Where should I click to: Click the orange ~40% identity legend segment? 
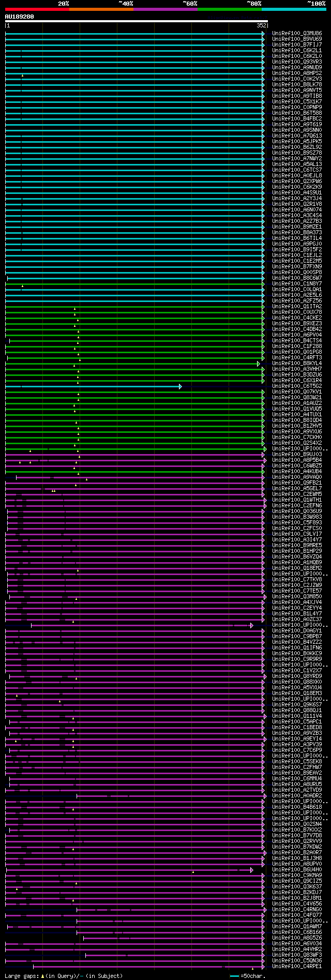(101, 9)
